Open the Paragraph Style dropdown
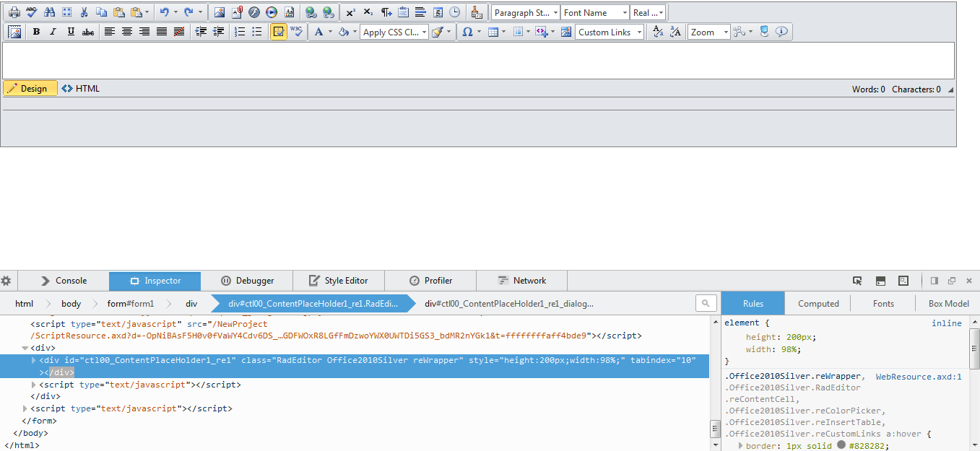Image resolution: width=980 pixels, height=451 pixels. 526,12
